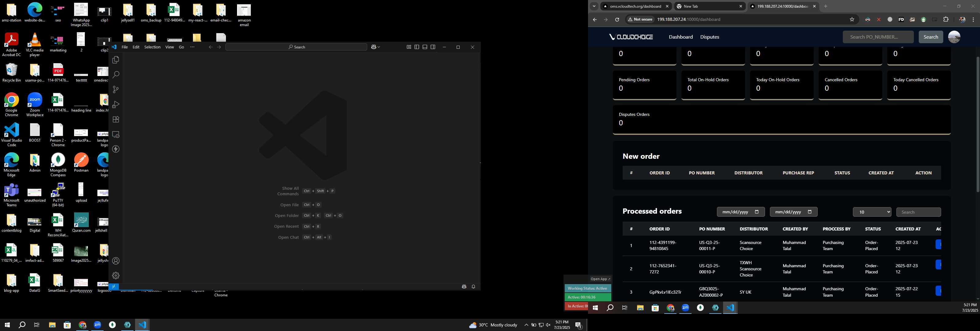Open the View menu in VS Code
This screenshot has width=980, height=331.
click(x=169, y=47)
